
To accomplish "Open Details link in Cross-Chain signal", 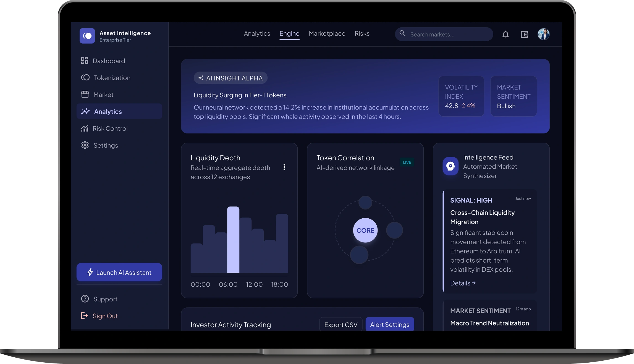I will coord(463,283).
